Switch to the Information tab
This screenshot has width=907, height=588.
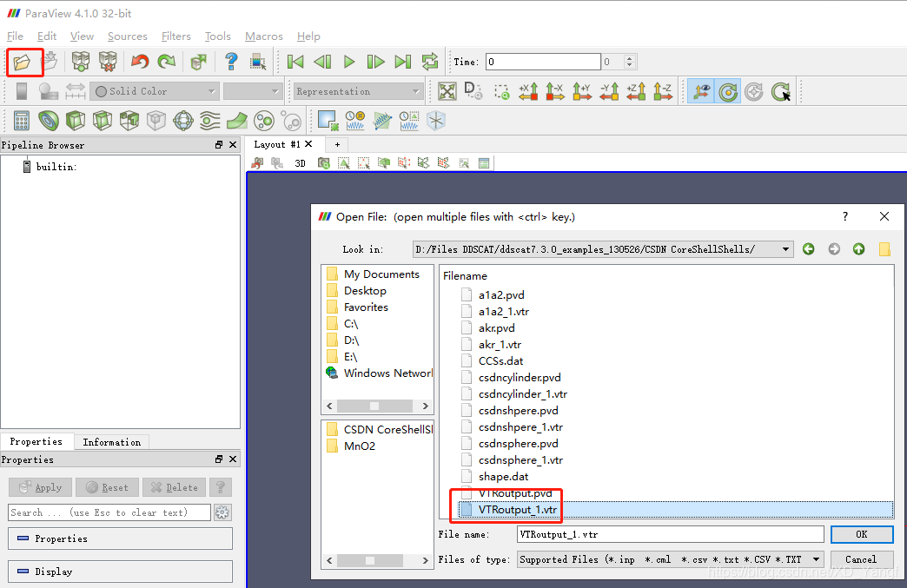coord(112,442)
